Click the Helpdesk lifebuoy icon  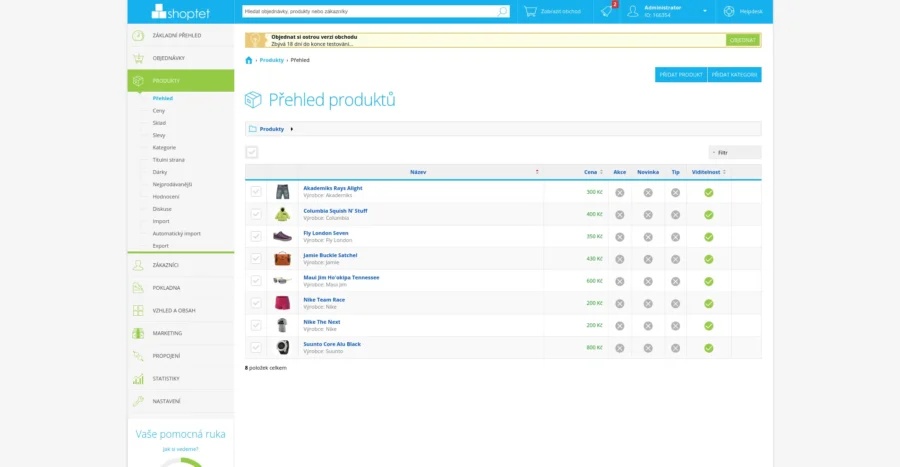pos(729,11)
